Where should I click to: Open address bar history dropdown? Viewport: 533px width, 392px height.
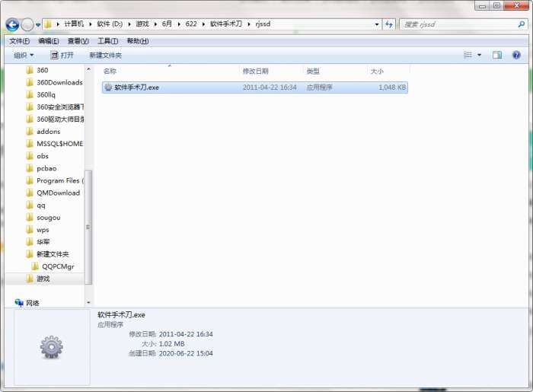point(377,24)
